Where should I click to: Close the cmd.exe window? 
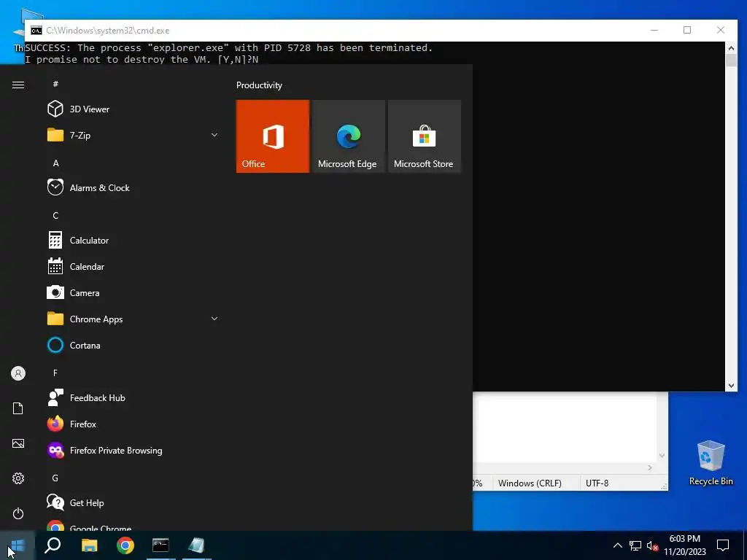coord(720,30)
